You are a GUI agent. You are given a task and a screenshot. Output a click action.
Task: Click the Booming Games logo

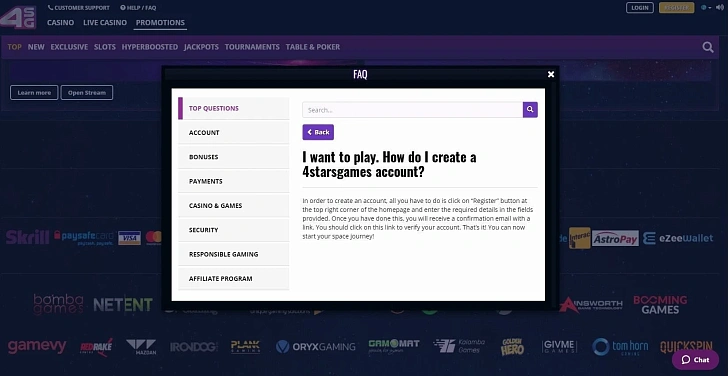coord(660,305)
